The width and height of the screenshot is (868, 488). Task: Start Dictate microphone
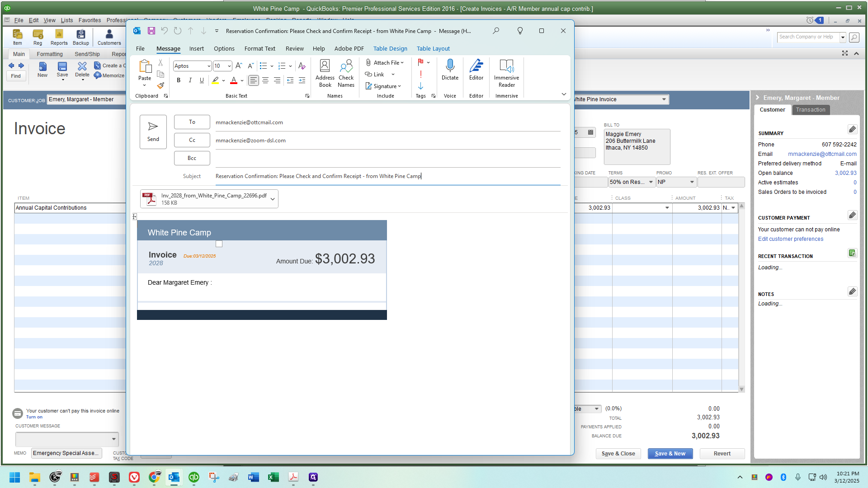coord(450,70)
